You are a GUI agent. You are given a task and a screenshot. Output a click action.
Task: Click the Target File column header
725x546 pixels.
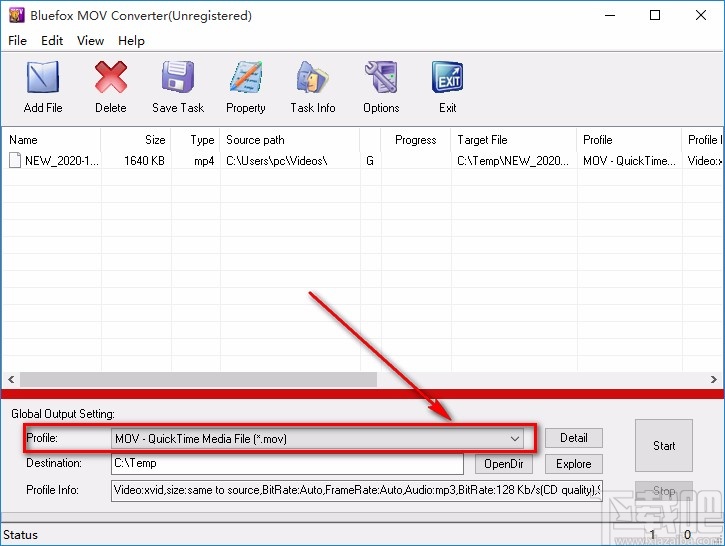[x=514, y=140]
